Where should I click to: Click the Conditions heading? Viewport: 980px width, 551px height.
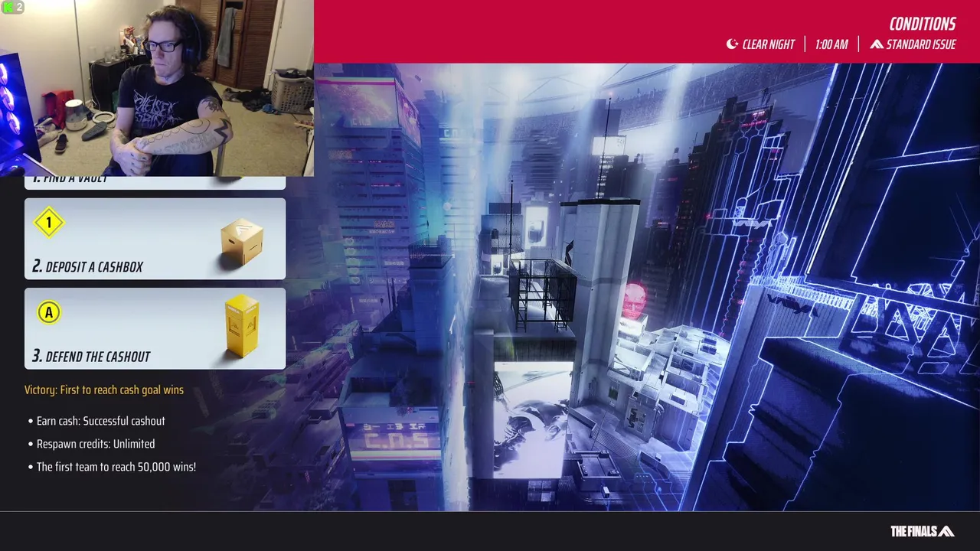tap(923, 24)
